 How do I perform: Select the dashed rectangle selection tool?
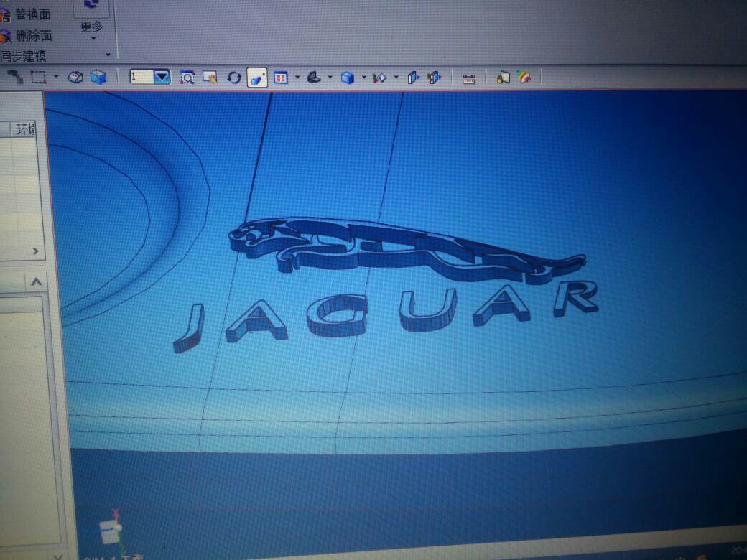[38, 77]
